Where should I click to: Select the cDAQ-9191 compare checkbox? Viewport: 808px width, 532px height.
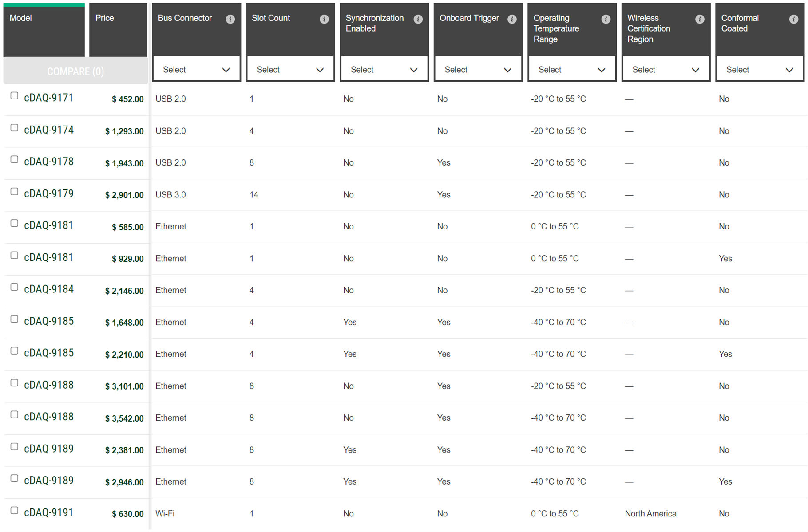tap(14, 511)
